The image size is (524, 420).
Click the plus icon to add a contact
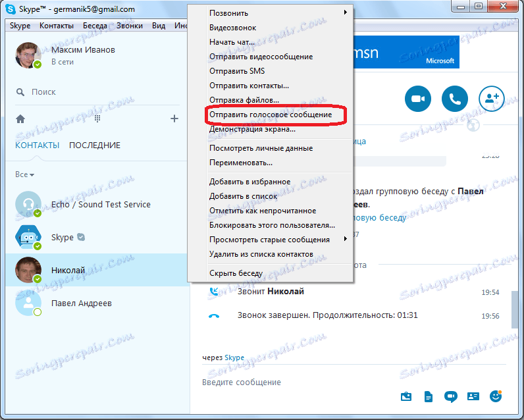coord(174,118)
